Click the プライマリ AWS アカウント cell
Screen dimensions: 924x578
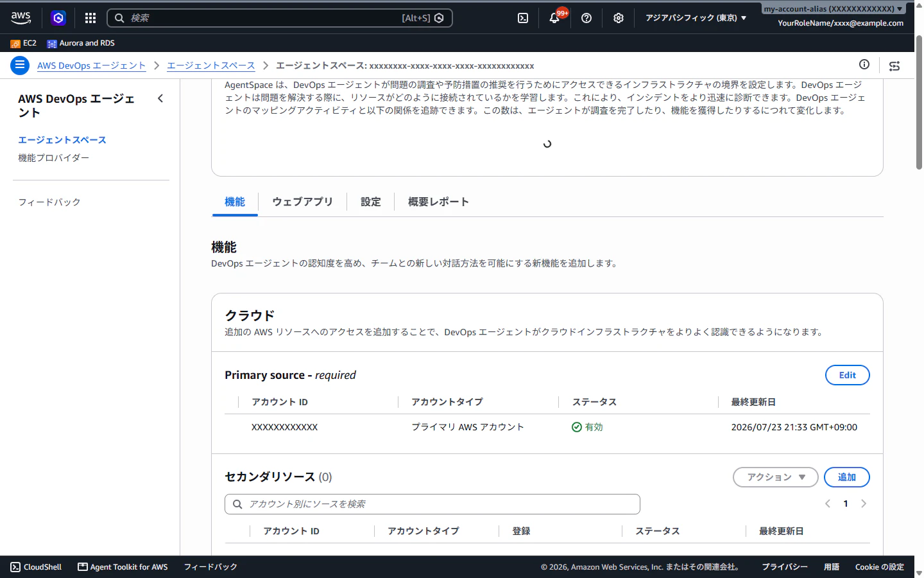click(468, 427)
